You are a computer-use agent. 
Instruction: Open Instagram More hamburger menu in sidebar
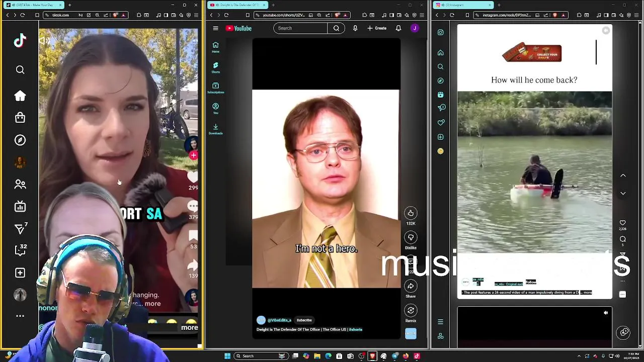coord(441,322)
